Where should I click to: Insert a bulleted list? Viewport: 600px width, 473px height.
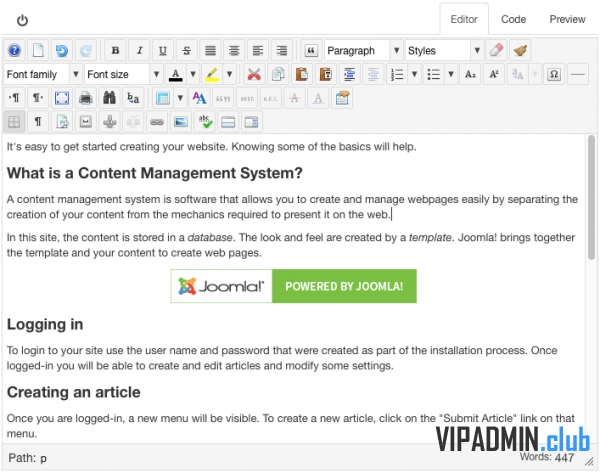coord(434,74)
